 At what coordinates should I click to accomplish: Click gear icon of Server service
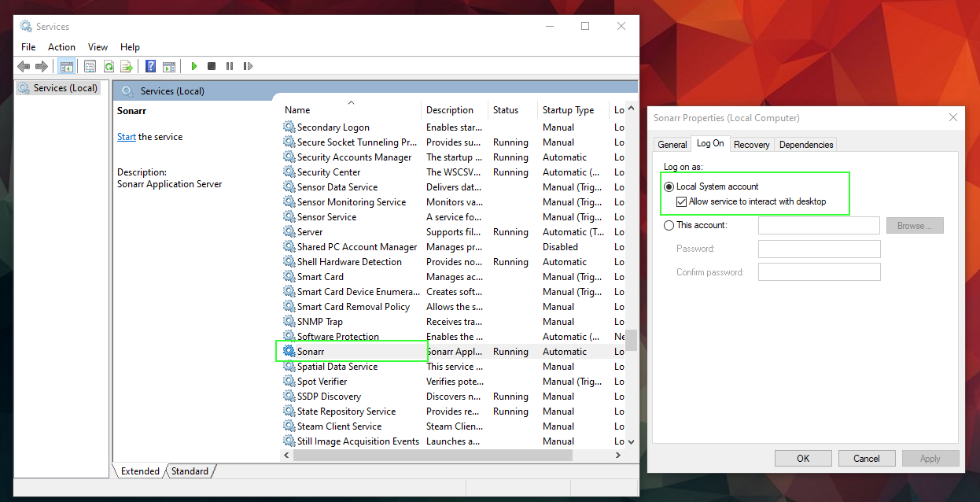(289, 231)
